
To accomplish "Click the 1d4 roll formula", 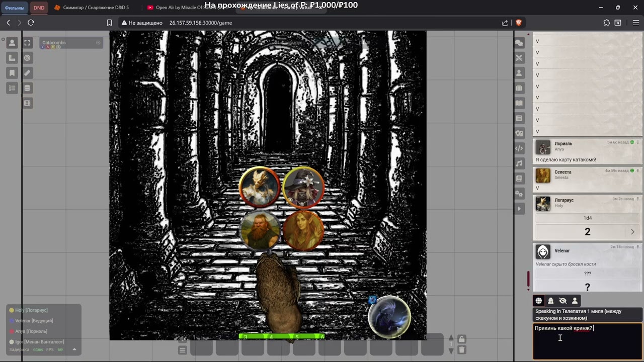I will 588,218.
